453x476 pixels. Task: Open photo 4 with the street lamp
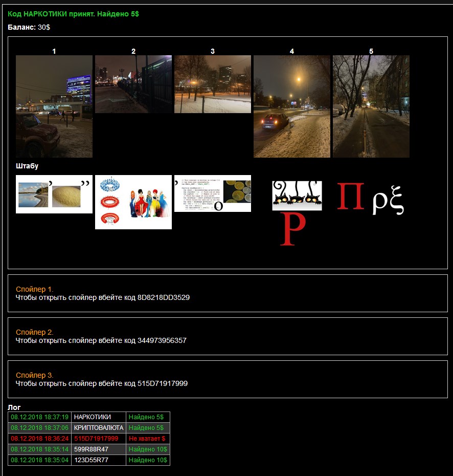tap(292, 106)
